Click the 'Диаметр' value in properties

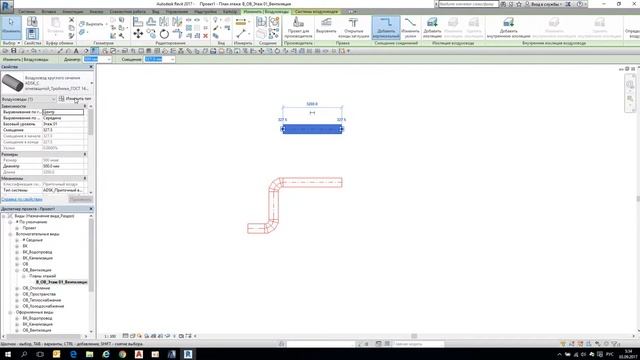[63, 166]
